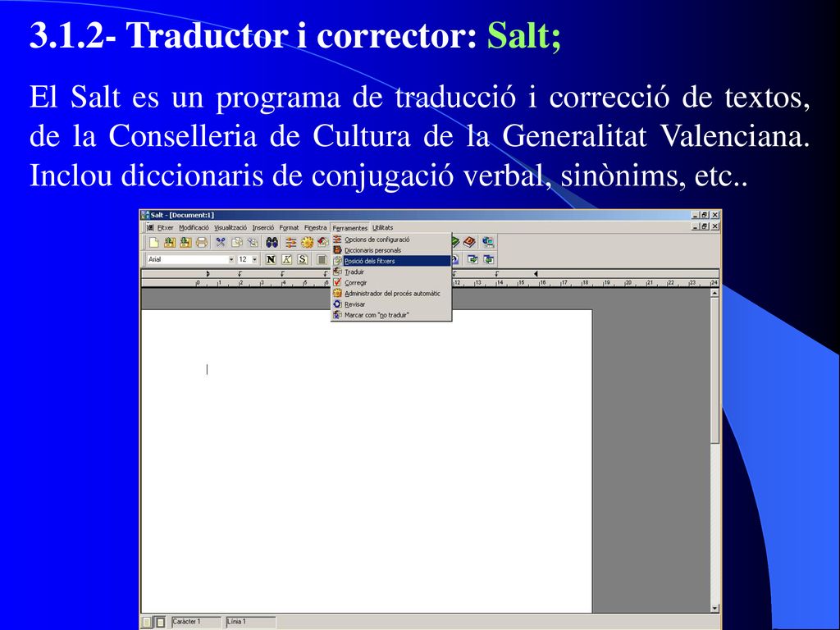Click the Copy icon in toolbar

tap(236, 242)
